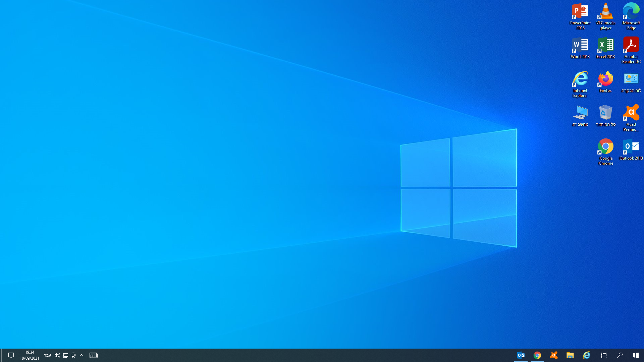The width and height of the screenshot is (644, 362).
Task: Open taskbar search magnifier
Action: [x=620, y=355]
